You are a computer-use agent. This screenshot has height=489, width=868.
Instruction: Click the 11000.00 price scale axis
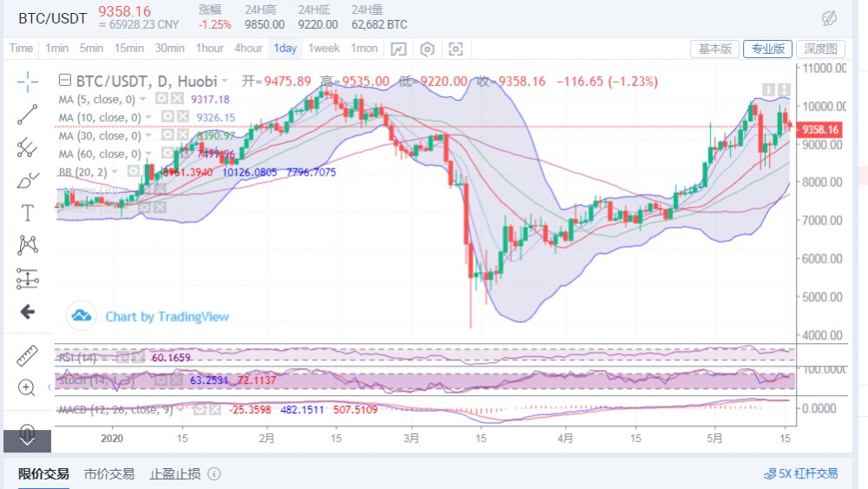pyautogui.click(x=823, y=68)
